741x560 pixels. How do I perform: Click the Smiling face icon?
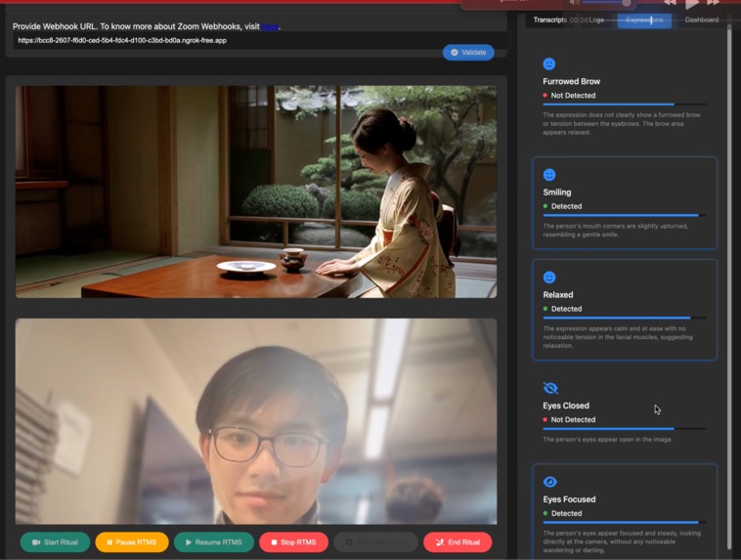tap(549, 175)
